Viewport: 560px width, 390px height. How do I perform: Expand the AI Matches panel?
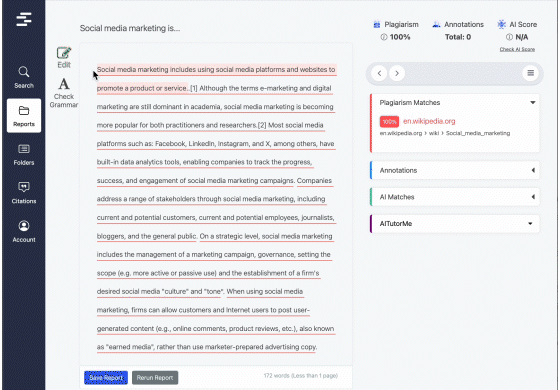tap(533, 197)
